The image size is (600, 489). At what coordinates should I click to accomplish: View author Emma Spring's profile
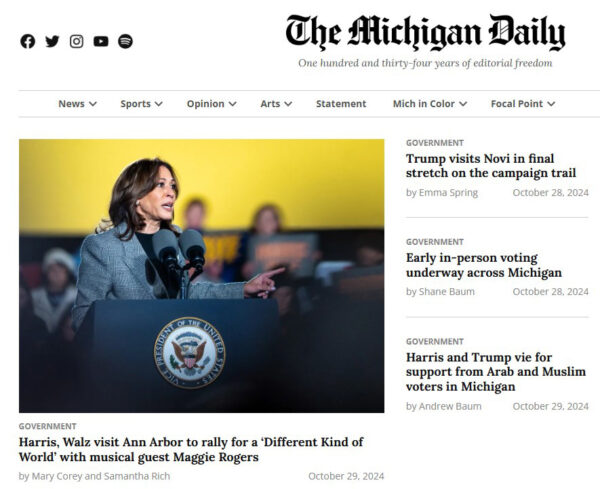(x=448, y=192)
